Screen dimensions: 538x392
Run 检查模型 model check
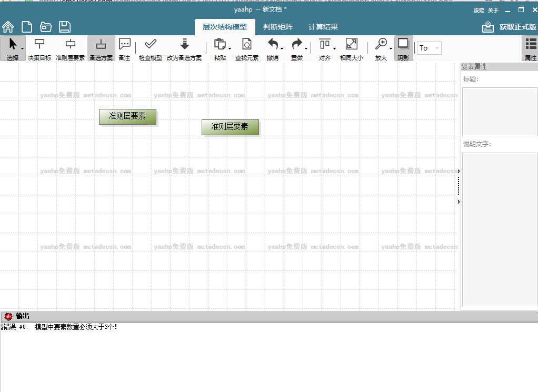(150, 48)
